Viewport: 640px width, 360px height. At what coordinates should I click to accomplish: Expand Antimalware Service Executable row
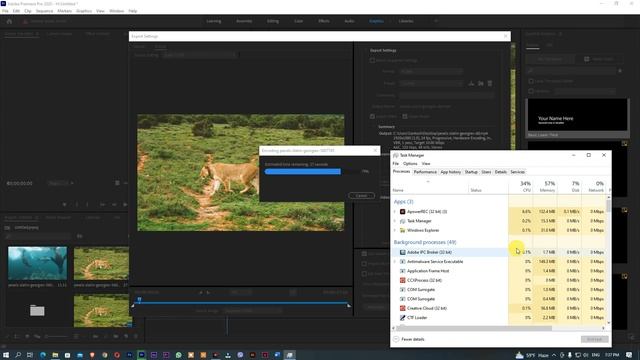[x=395, y=262]
